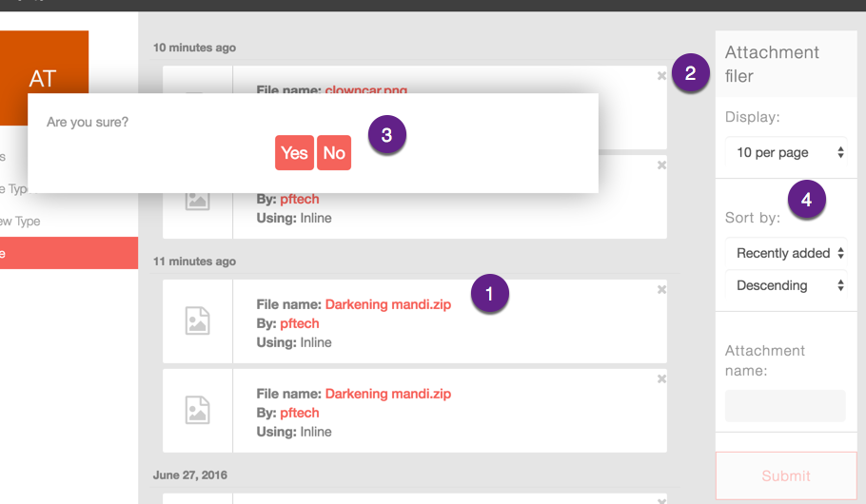Click the image placeholder icon of lower Darkening mandi.zip

tap(197, 411)
